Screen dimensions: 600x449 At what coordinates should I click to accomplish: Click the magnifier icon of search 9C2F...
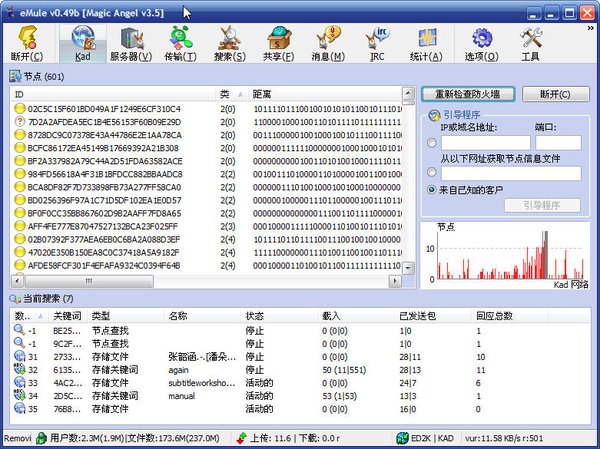click(x=19, y=343)
